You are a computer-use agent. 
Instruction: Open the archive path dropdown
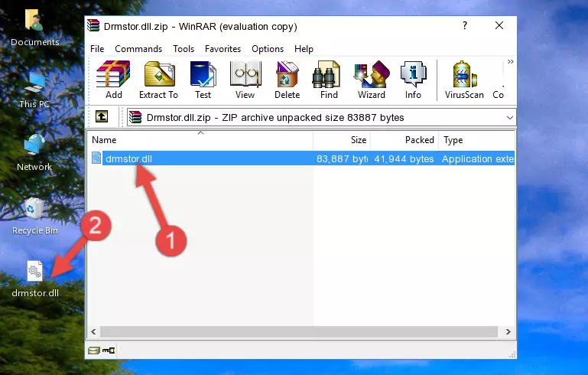pyautogui.click(x=509, y=118)
